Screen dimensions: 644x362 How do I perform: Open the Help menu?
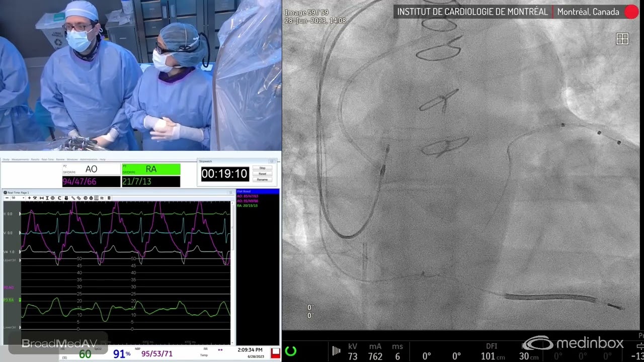point(103,159)
